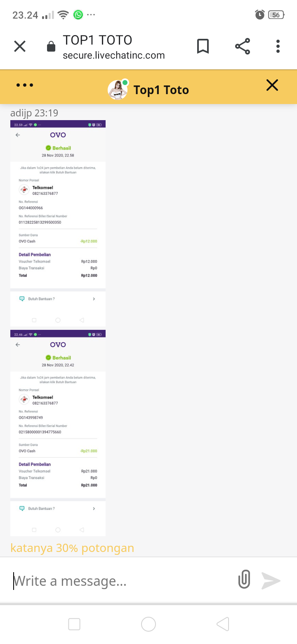Tap Android home circle button
297x644 pixels.
coord(148,624)
